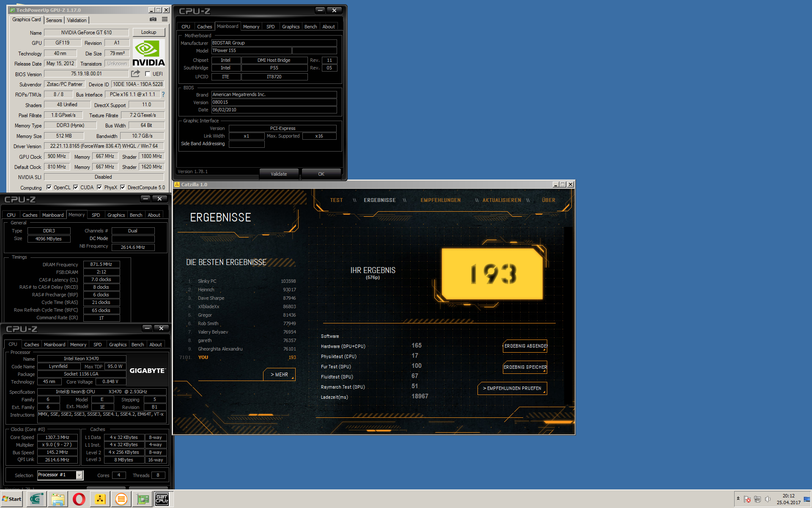Switch to GPU-Z Sensors tab
Image resolution: width=812 pixels, height=508 pixels.
coord(54,20)
